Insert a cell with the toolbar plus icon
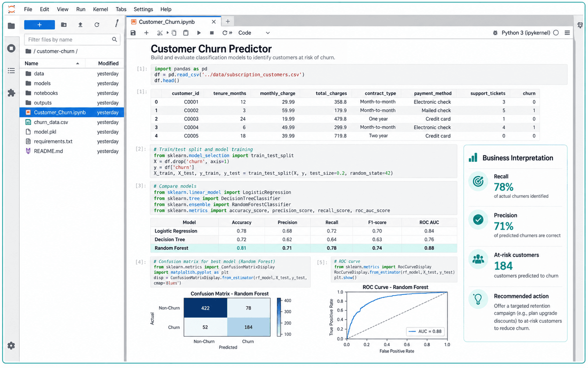 tap(146, 33)
